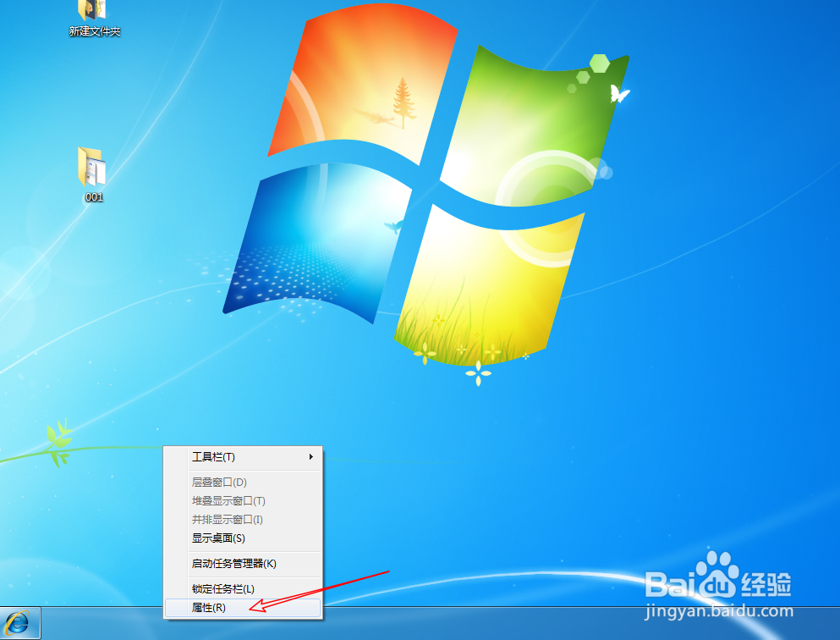This screenshot has width=840, height=640.
Task: Click the 新建文件夹 label text
Action: [x=95, y=31]
